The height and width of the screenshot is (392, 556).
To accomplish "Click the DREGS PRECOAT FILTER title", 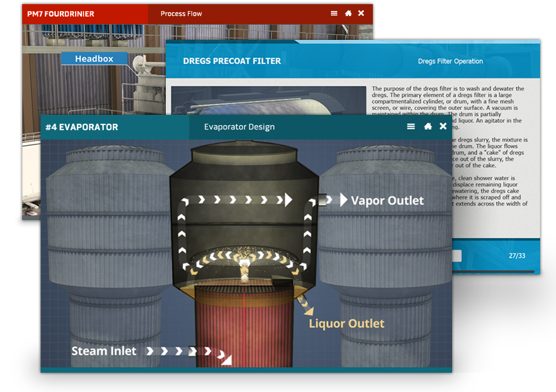I will 232,61.
